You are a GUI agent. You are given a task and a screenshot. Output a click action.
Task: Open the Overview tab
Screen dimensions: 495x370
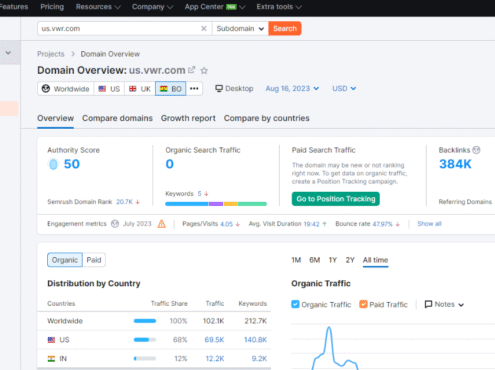pos(55,118)
